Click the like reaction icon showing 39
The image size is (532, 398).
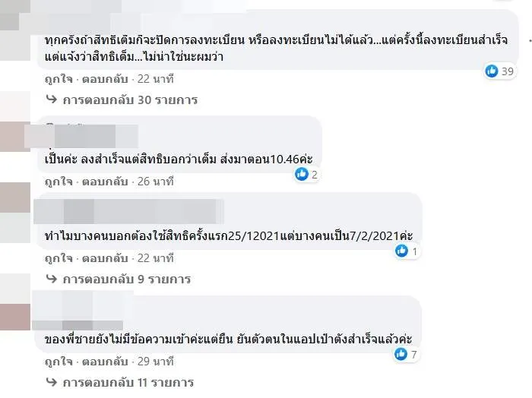pos(491,71)
